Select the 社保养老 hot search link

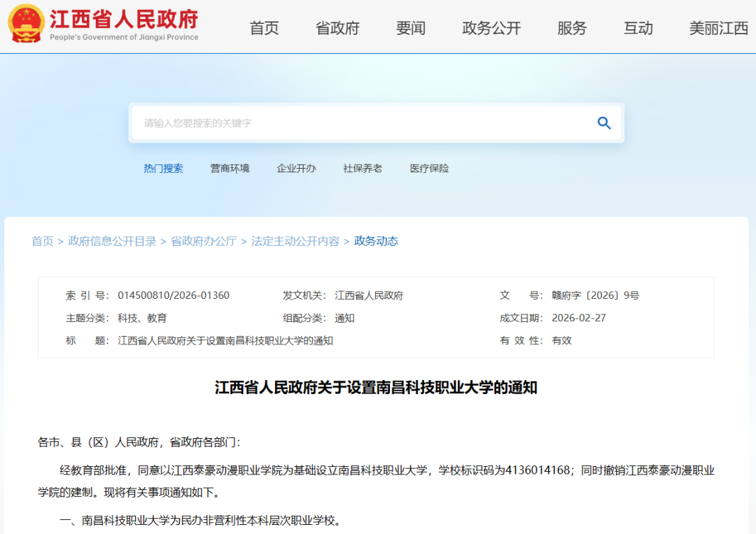(362, 168)
